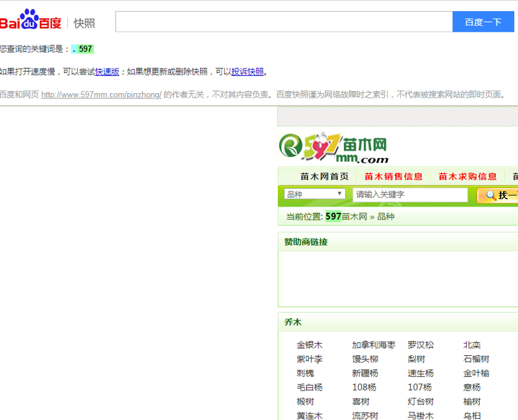Open the 乌桕 variety link
This screenshot has height=420, width=518.
point(472,415)
